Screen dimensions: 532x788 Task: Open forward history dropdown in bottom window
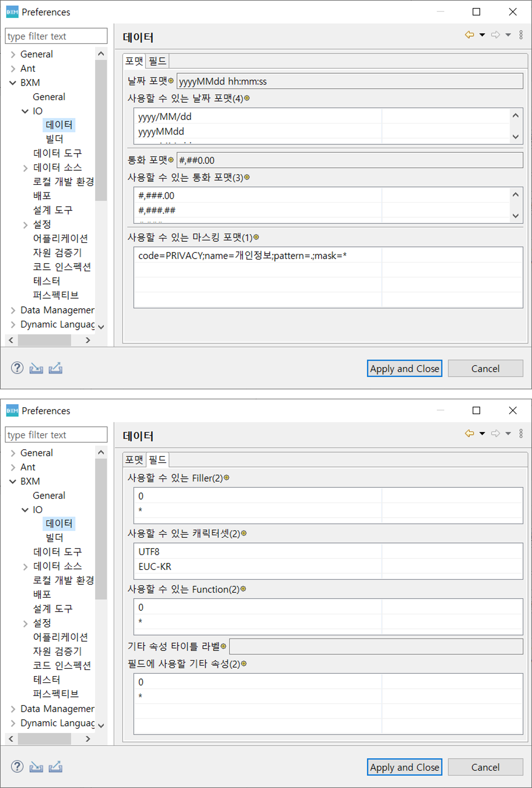pos(508,434)
